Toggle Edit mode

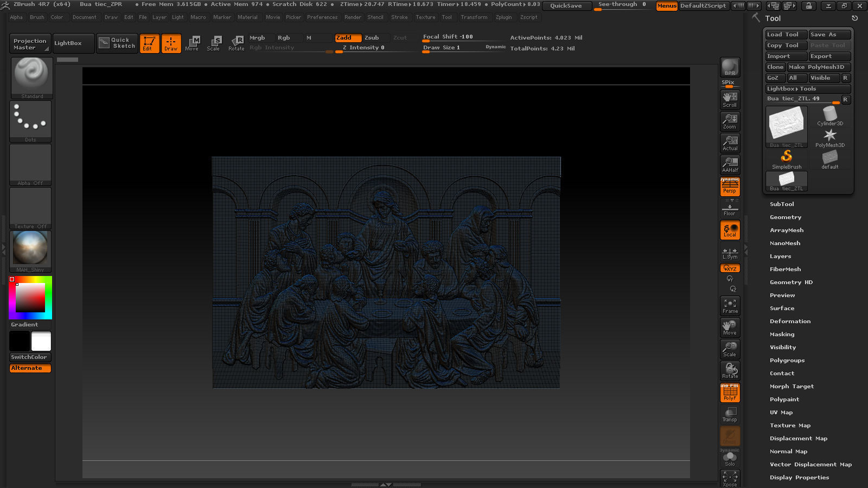[149, 43]
